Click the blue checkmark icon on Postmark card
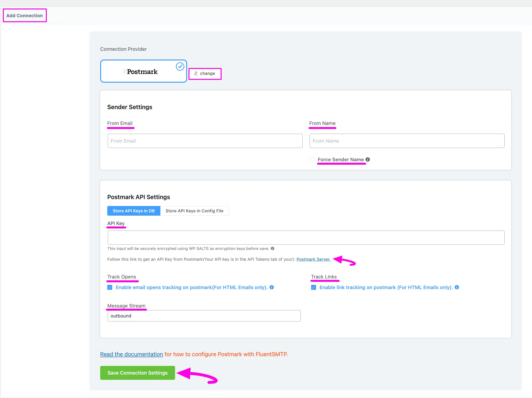Viewport: 532px width, 398px height. coord(180,66)
